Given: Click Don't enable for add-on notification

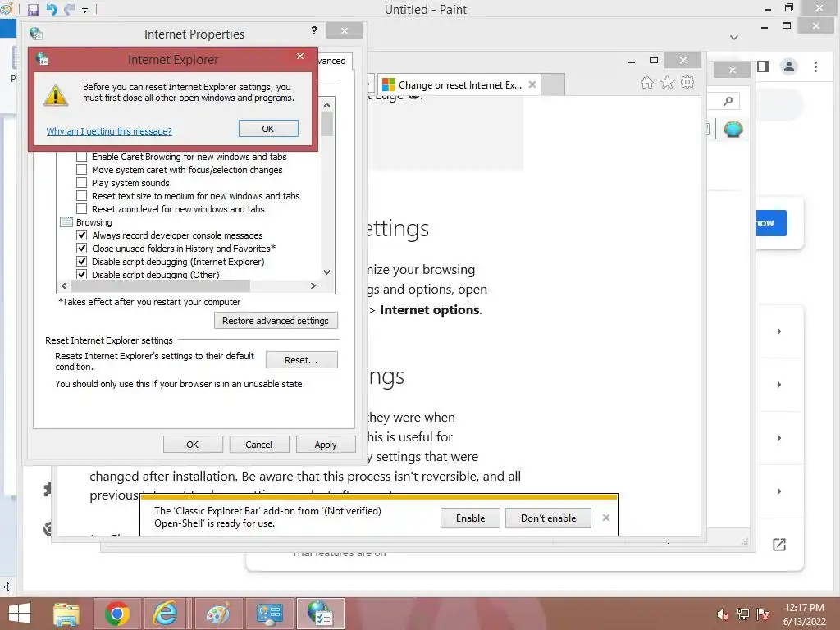Looking at the screenshot, I should click(x=549, y=518).
